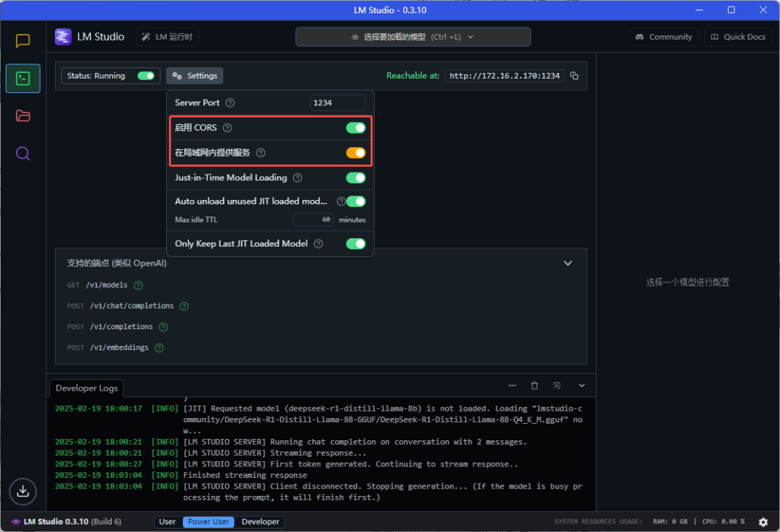Click the reachable URL http://172.16.2.170:1234
Viewport: 780px width, 532px height.
504,76
